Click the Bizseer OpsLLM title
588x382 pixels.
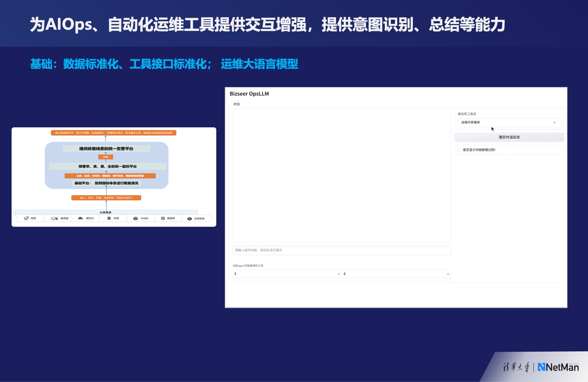pyautogui.click(x=249, y=94)
